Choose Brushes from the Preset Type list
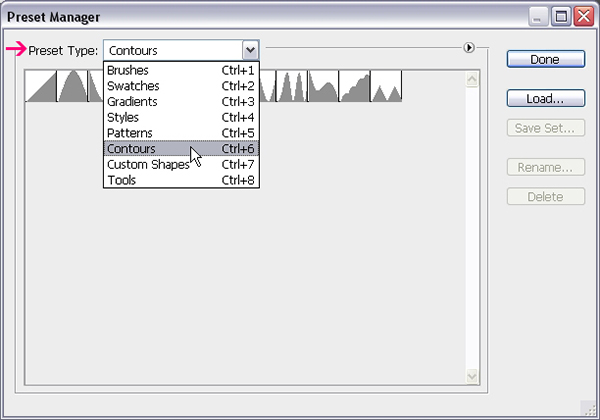 (x=181, y=70)
